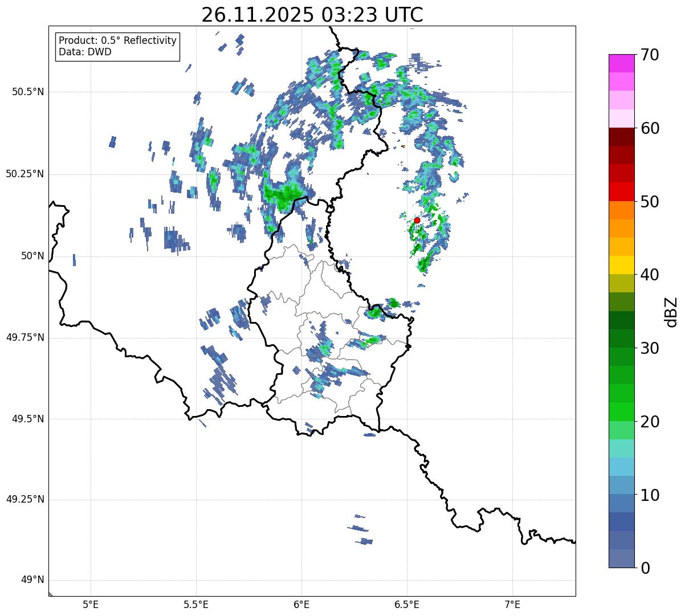Click the title "26.11.2025 03:23 UTC"
The width and height of the screenshot is (685, 616).
(312, 15)
